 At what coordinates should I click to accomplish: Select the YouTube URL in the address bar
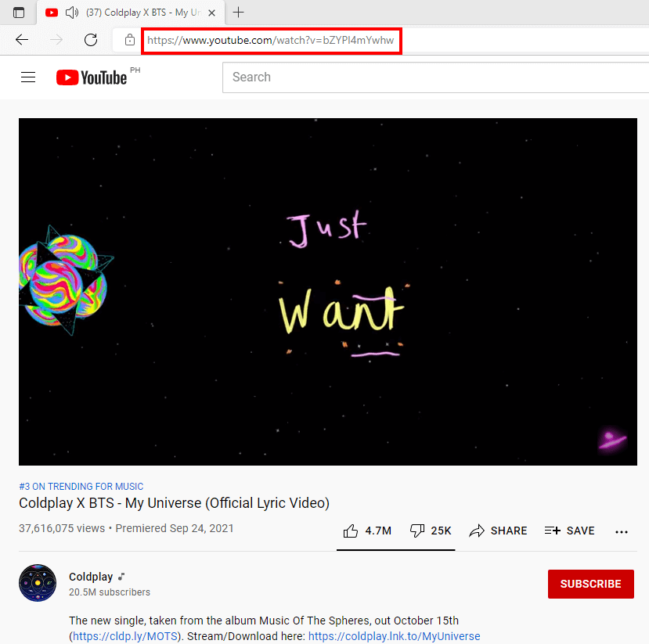pos(271,40)
